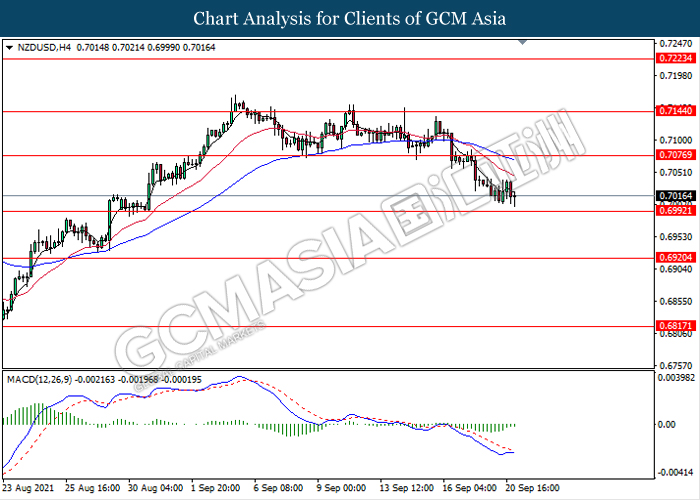This screenshot has height=500, width=700.
Task: Click the 9 Sep 00:00 time label
Action: (342, 488)
